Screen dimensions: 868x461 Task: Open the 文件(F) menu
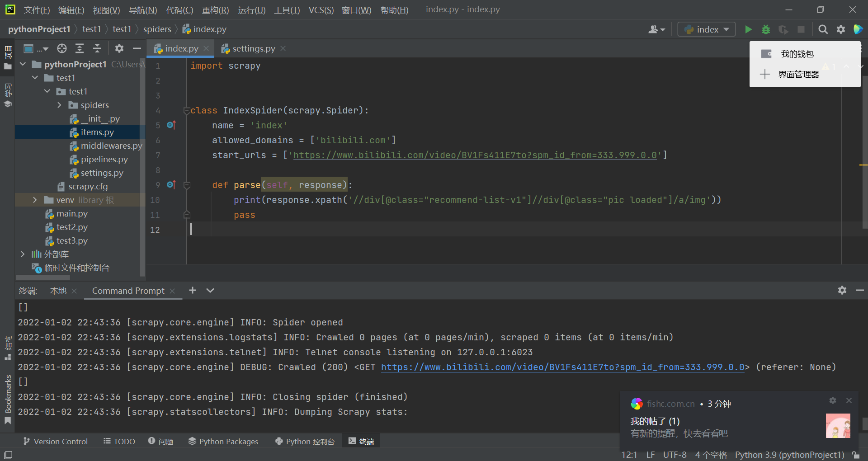point(37,10)
